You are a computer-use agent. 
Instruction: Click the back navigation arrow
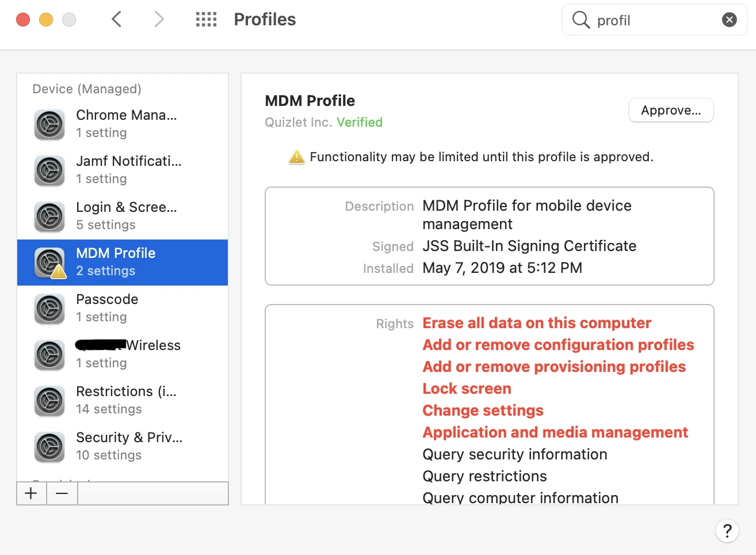[x=116, y=19]
